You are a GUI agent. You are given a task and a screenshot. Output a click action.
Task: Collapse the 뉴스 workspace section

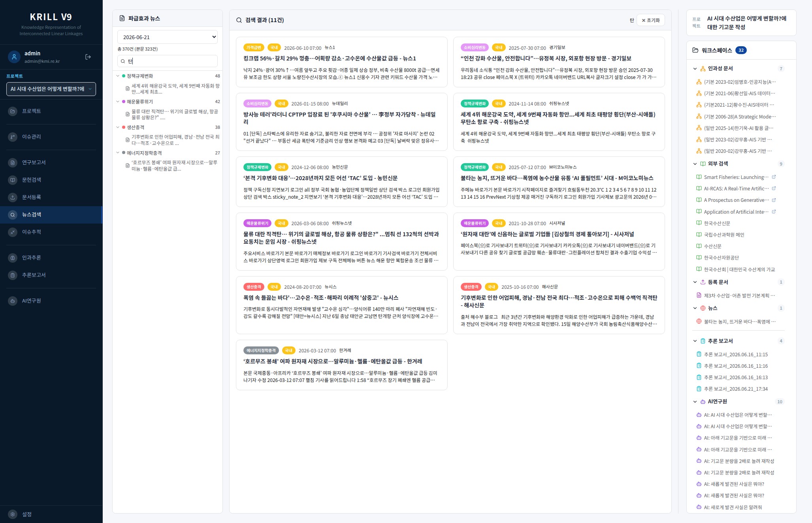pos(695,308)
